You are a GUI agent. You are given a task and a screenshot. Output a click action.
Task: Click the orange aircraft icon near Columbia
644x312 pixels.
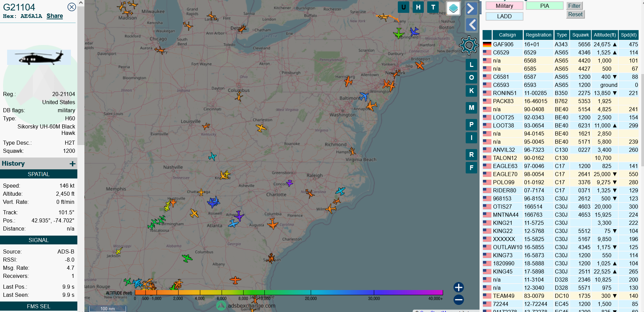pyautogui.click(x=273, y=223)
